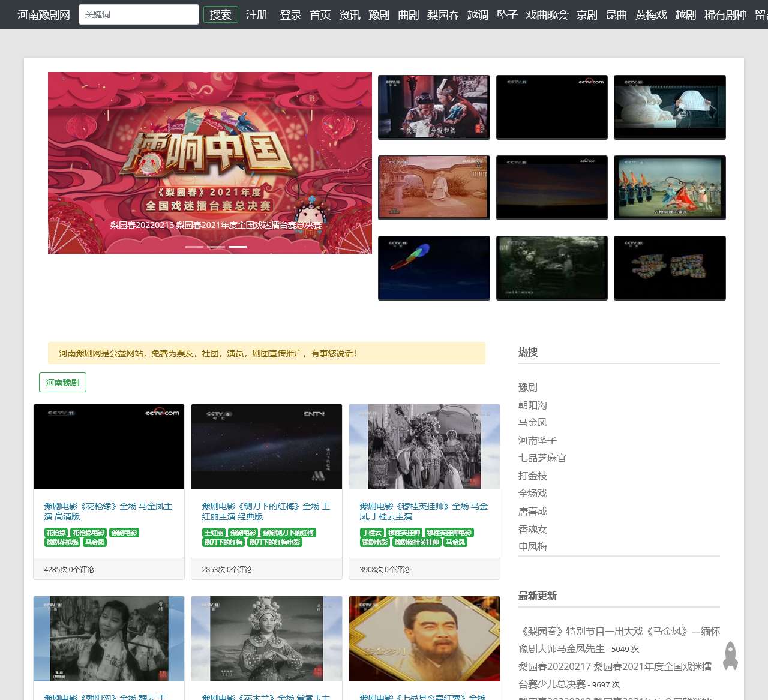Select the 黄梅戏 navigation item

[x=651, y=14]
